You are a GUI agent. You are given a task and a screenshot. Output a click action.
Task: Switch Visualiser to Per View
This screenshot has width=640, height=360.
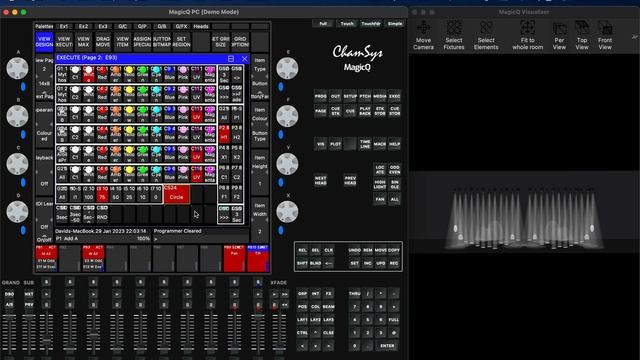pyautogui.click(x=559, y=36)
